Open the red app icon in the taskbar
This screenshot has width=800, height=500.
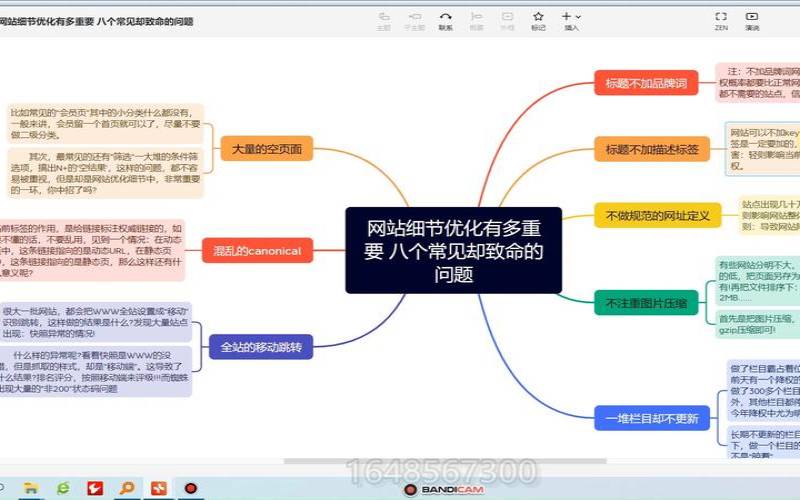95,488
